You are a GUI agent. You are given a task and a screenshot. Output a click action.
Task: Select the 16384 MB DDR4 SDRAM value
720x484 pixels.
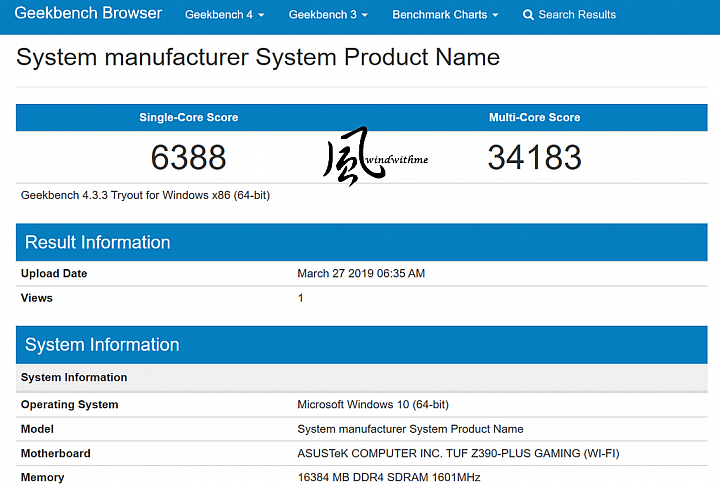click(389, 477)
